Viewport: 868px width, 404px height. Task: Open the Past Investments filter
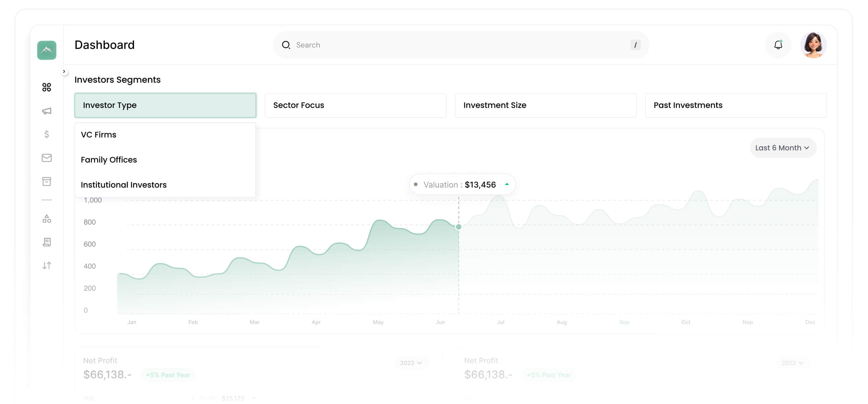click(736, 105)
